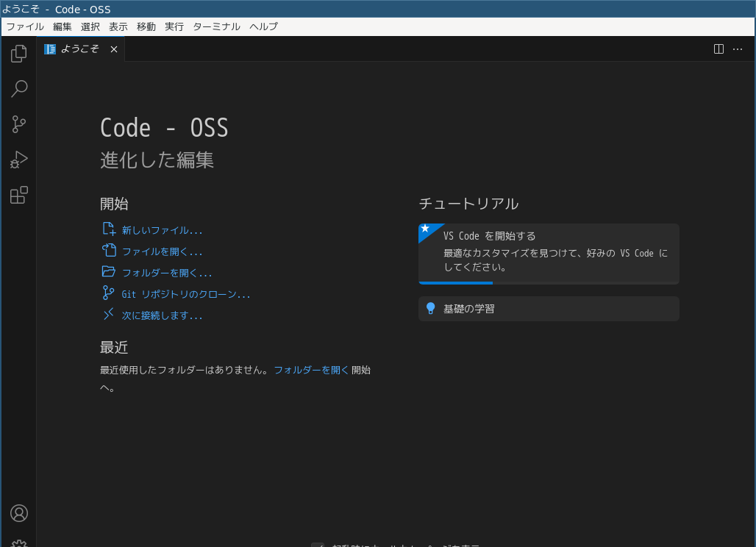Click the split editor icon
Image resolution: width=756 pixels, height=547 pixels.
tap(718, 49)
